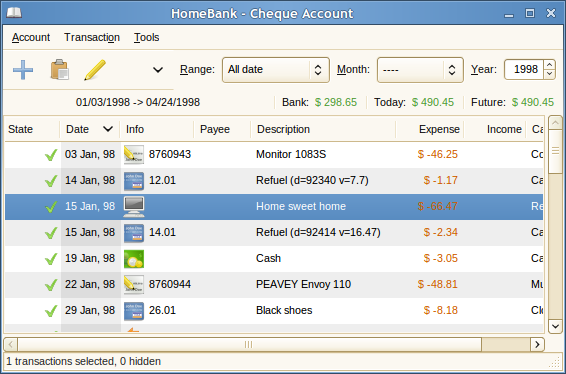Click the date range 01/03/1998 -> 04/24/1998
Image resolution: width=566 pixels, height=374 pixels.
click(138, 103)
